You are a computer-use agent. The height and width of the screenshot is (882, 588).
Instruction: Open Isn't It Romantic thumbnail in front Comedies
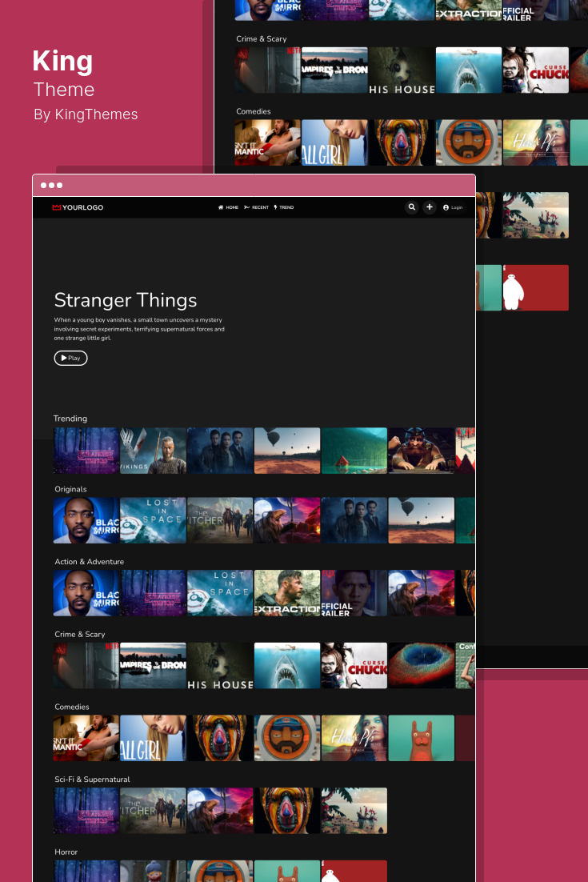tap(86, 738)
